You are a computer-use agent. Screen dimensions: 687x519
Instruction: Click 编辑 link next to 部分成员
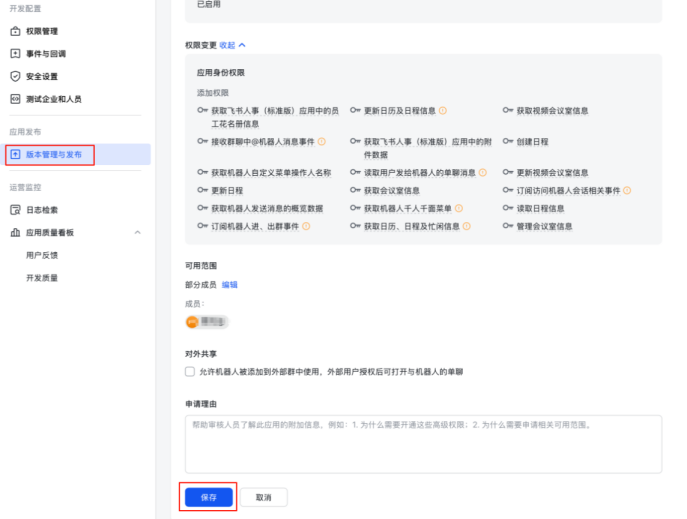tap(229, 284)
